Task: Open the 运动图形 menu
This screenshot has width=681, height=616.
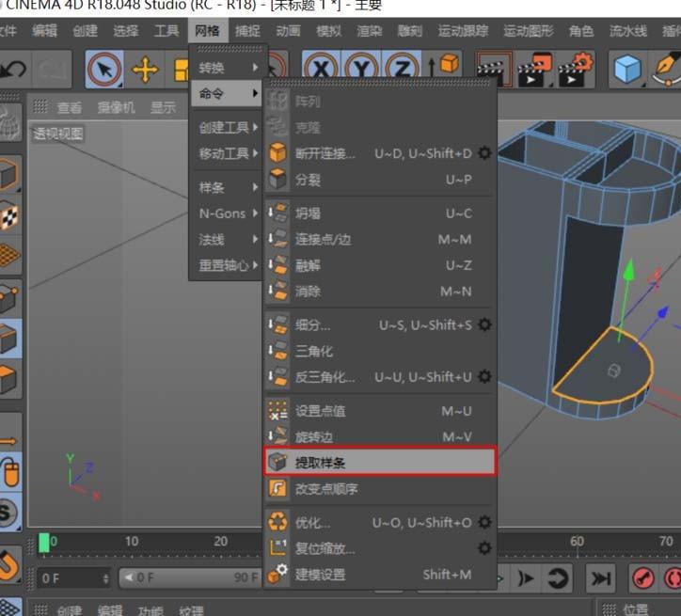Action: tap(529, 30)
